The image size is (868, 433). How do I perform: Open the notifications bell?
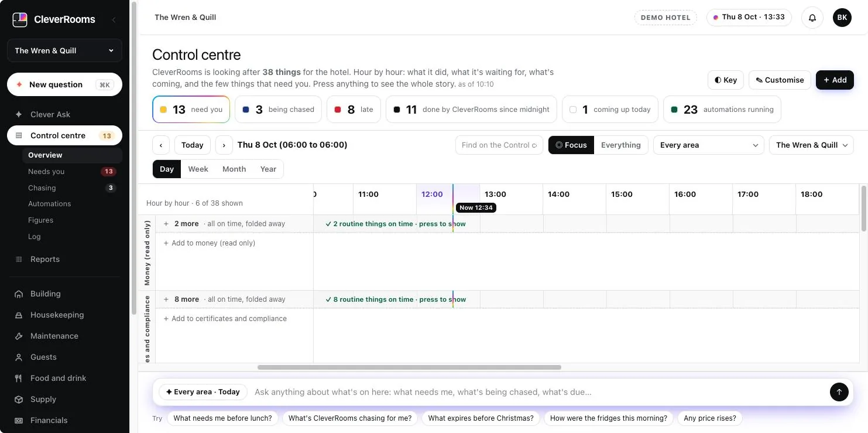pyautogui.click(x=812, y=18)
